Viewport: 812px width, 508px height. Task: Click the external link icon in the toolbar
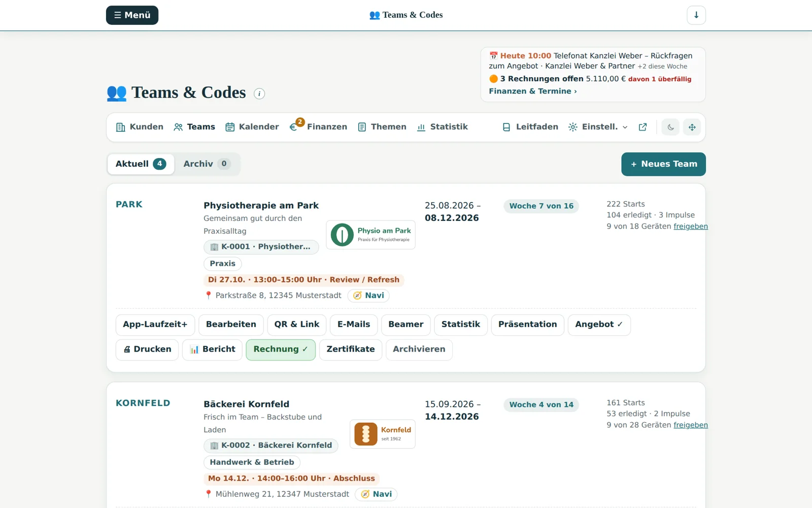tap(643, 127)
